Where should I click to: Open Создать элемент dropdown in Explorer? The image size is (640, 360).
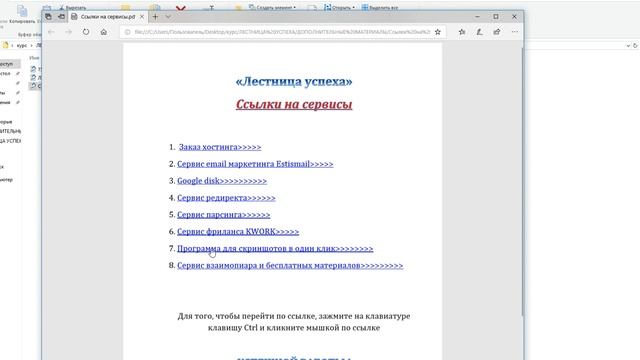272,7
